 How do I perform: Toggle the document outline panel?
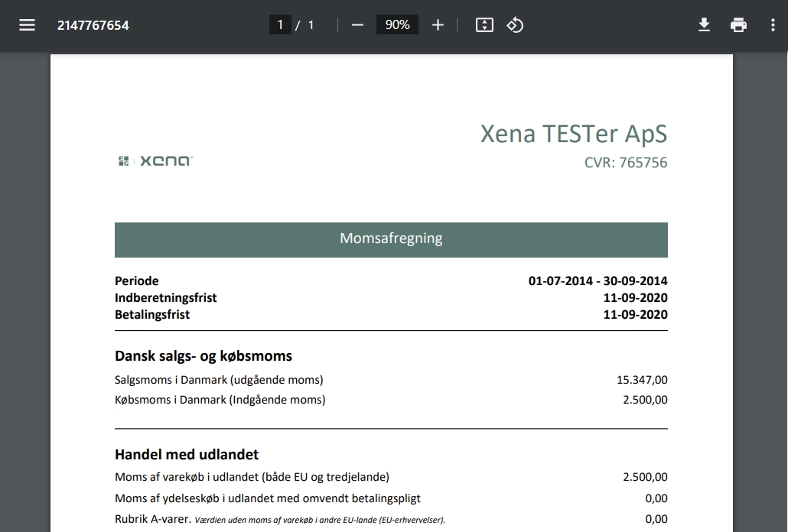click(27, 24)
